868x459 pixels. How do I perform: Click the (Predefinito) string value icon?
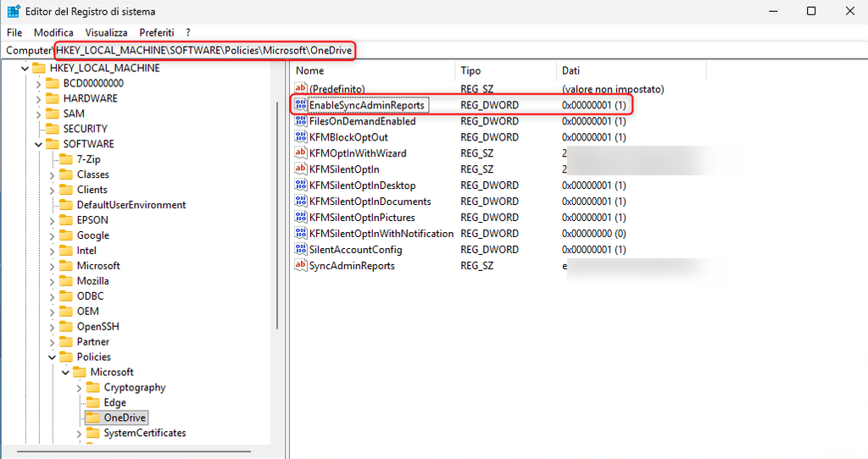tap(301, 88)
